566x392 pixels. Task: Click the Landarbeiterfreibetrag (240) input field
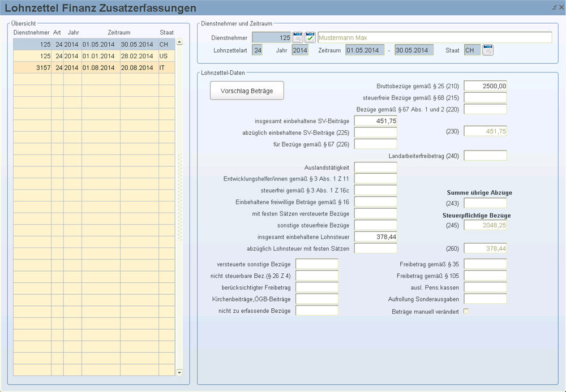click(485, 156)
